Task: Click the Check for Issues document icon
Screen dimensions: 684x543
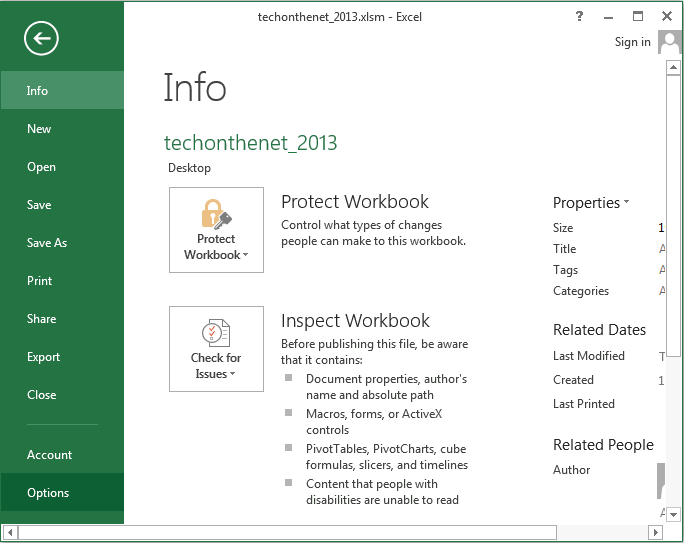Action: [216, 333]
